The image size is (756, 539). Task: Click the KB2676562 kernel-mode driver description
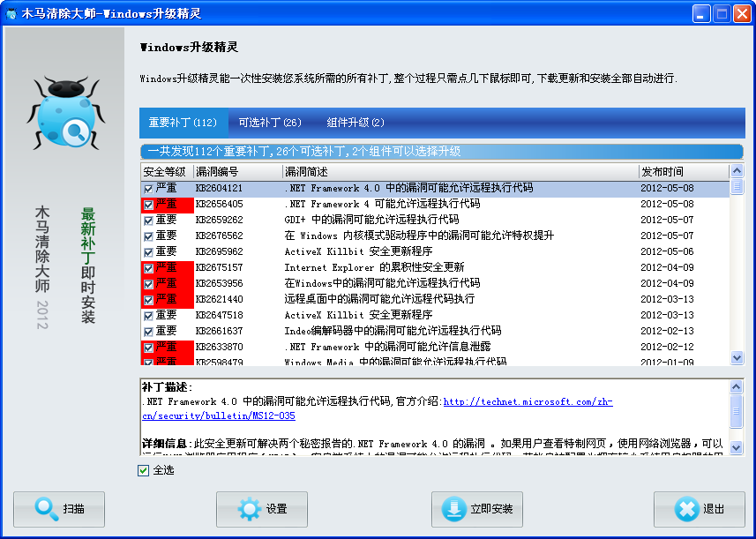[x=419, y=236]
